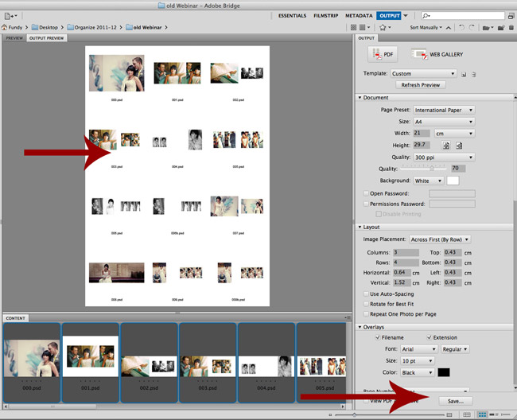The image size is (517, 420).
Task: Uncheck the Filename overlay checkbox
Action: 378,337
